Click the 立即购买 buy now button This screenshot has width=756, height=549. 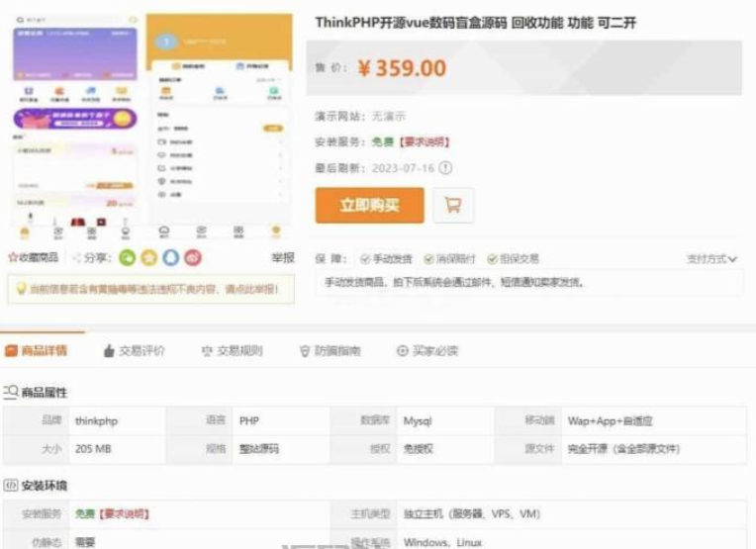(370, 206)
